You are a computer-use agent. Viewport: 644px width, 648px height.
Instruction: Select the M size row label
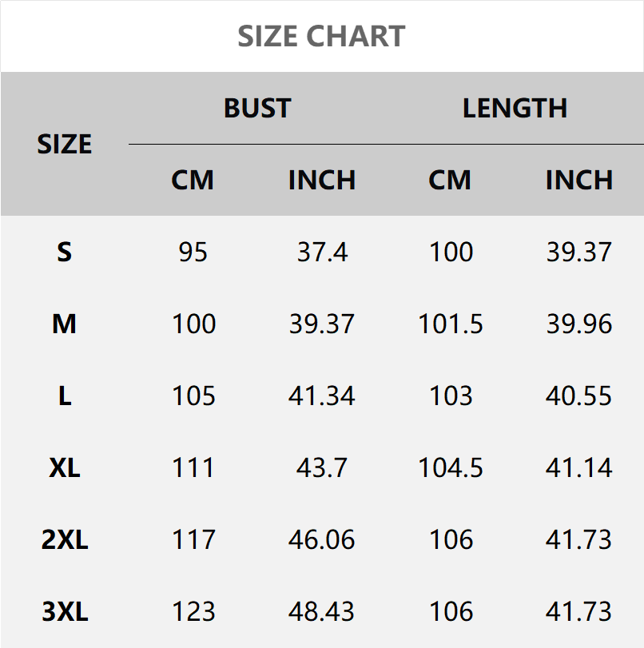coord(65,324)
